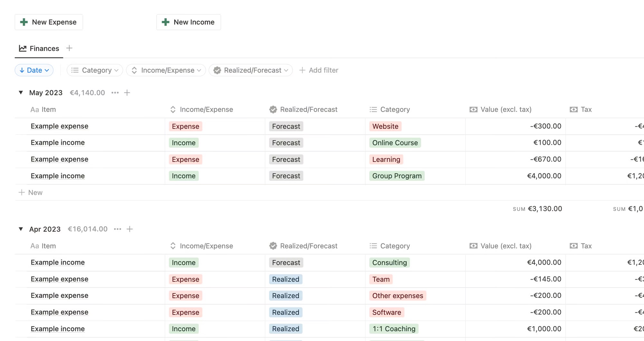Image resolution: width=644 pixels, height=341 pixels.
Task: Open the Category filter dropdown
Action: point(95,70)
